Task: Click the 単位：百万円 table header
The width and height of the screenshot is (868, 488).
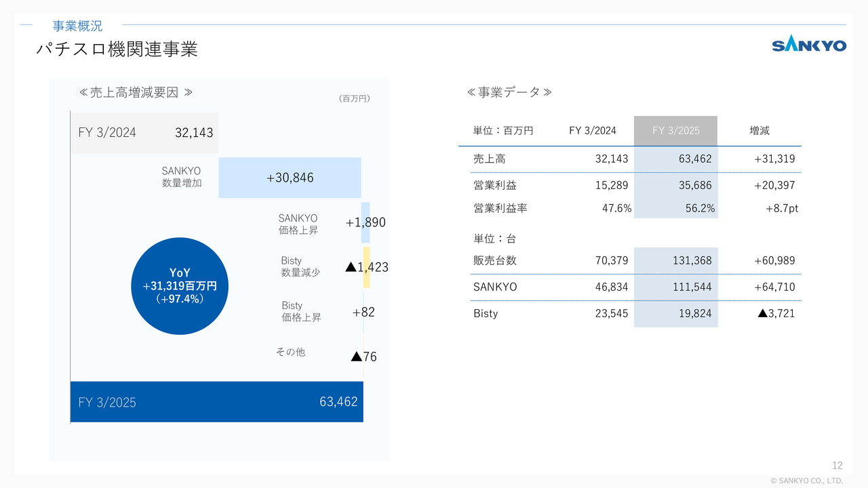Action: pos(503,131)
